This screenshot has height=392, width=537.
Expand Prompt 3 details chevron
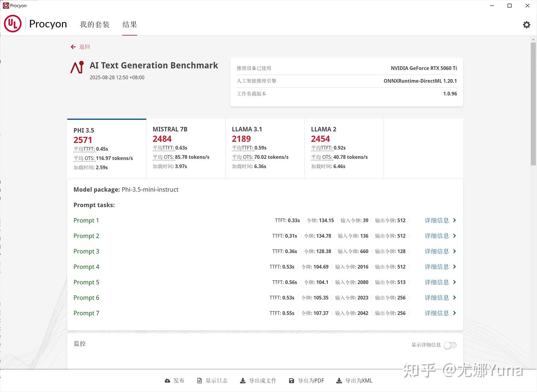tap(455, 252)
